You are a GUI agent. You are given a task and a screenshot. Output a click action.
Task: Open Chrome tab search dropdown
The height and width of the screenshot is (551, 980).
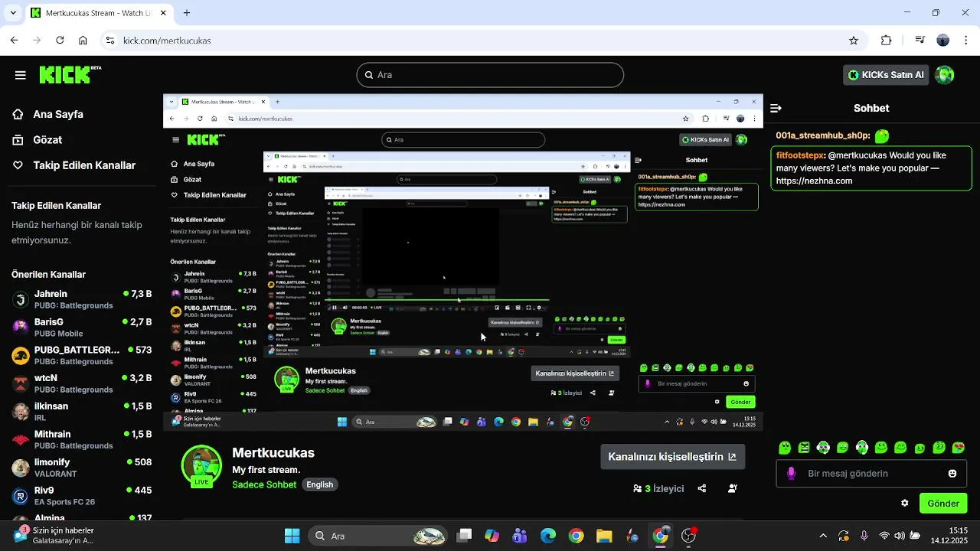pyautogui.click(x=13, y=13)
